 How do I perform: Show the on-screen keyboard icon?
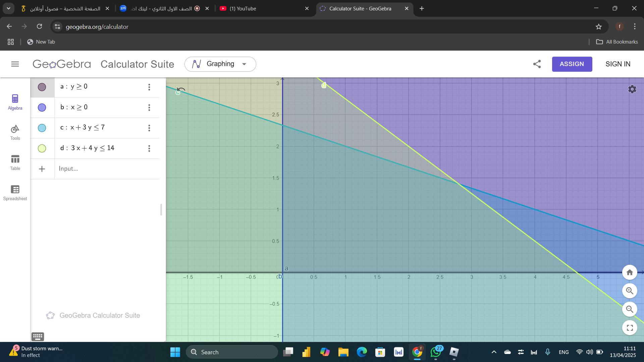pyautogui.click(x=38, y=336)
